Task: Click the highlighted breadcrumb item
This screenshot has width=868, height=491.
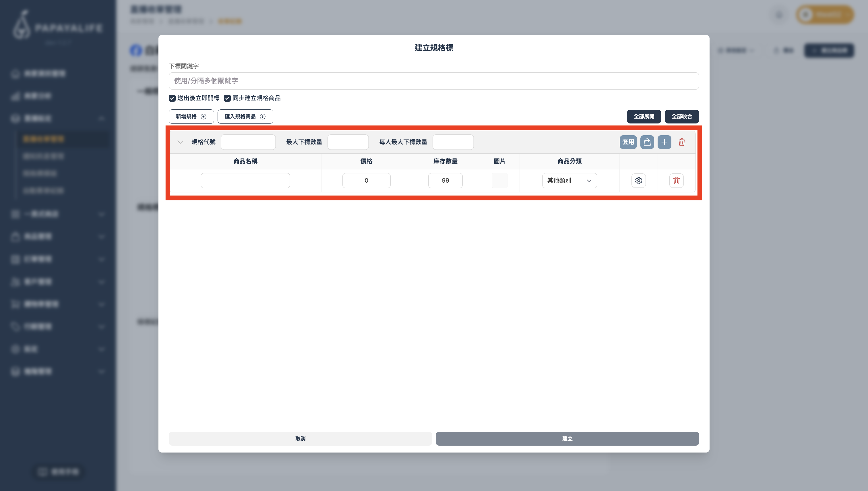Action: [230, 21]
